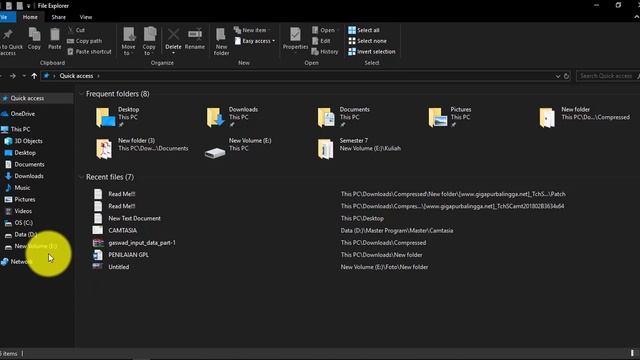Image resolution: width=640 pixels, height=360 pixels.
Task: Select the New Text Document file
Action: [x=134, y=218]
